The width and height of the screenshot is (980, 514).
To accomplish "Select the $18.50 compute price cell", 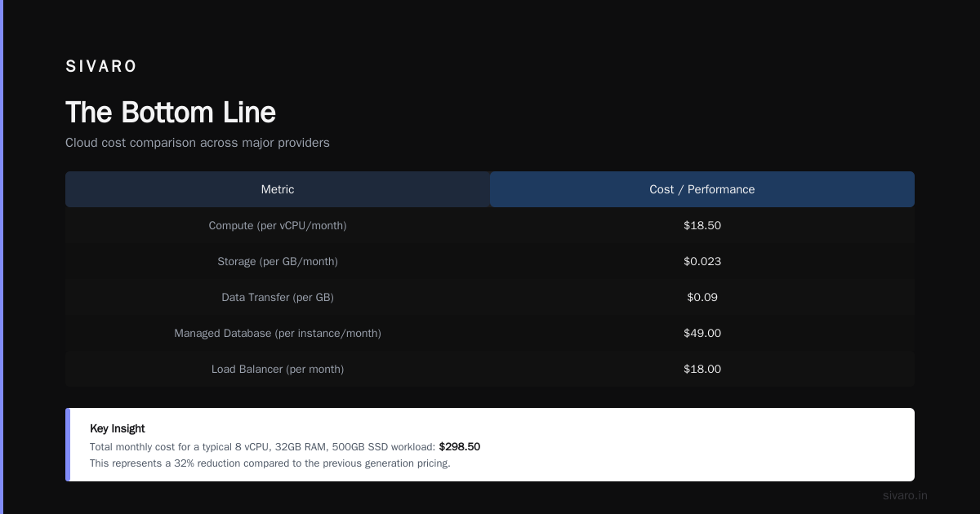I will (x=702, y=225).
